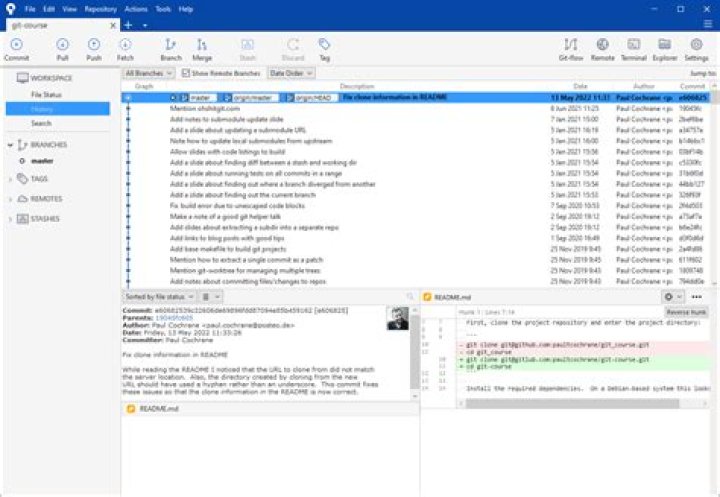Click the author avatar thumbnail
The width and height of the screenshot is (720, 497).
[x=397, y=318]
